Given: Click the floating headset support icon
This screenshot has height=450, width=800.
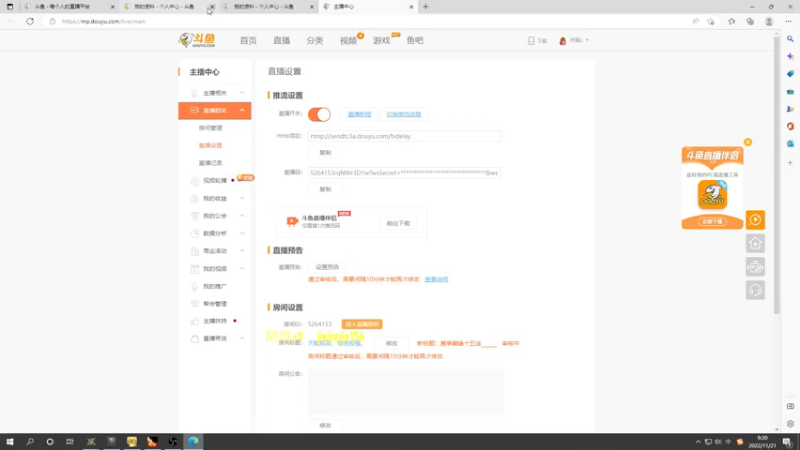Looking at the screenshot, I should [755, 290].
